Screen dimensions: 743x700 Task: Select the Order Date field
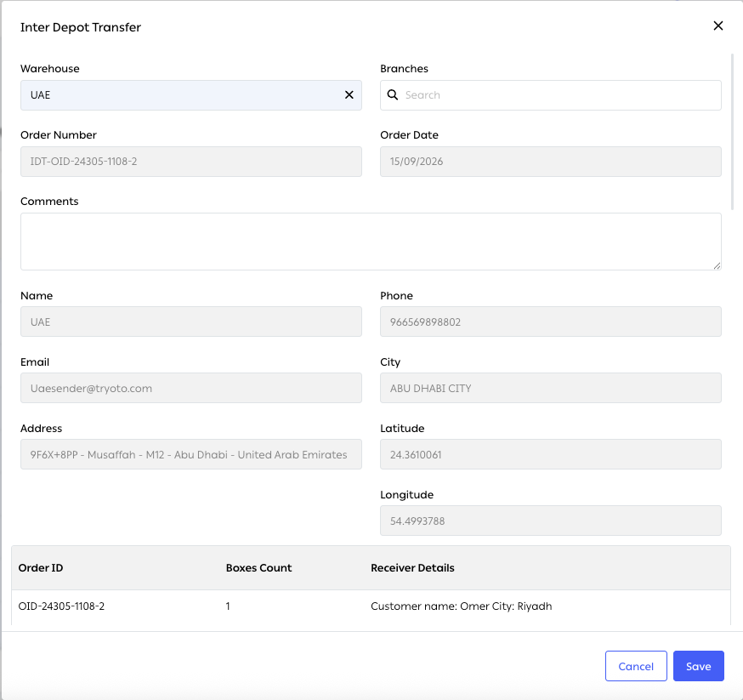pyautogui.click(x=551, y=162)
